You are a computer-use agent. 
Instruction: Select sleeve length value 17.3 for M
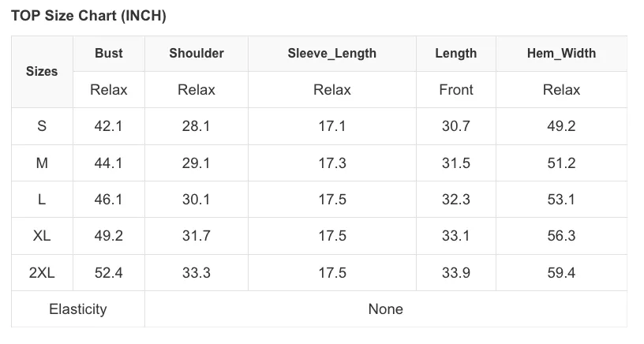(x=332, y=163)
